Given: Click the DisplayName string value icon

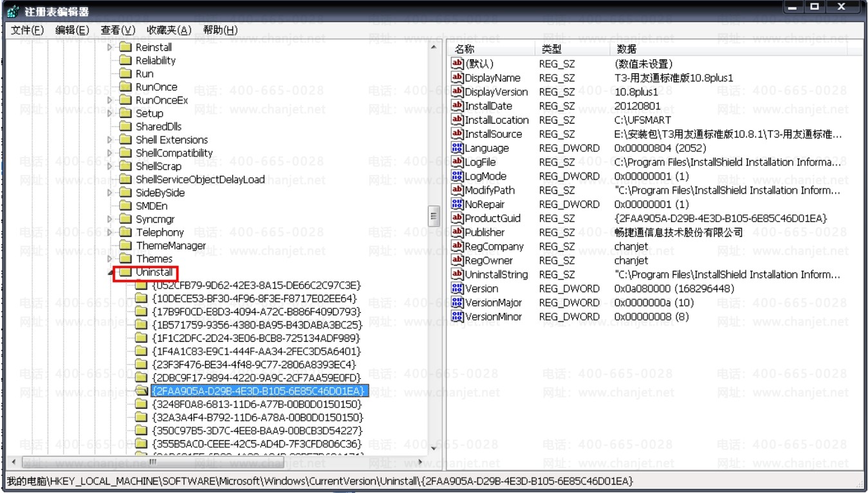Looking at the screenshot, I should [x=458, y=78].
